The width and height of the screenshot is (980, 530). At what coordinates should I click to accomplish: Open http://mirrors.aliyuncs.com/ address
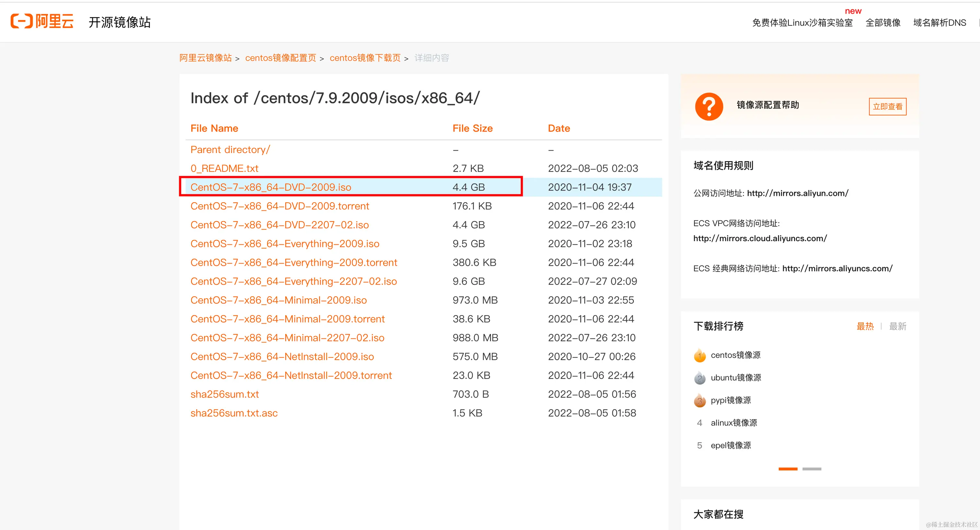pos(837,268)
